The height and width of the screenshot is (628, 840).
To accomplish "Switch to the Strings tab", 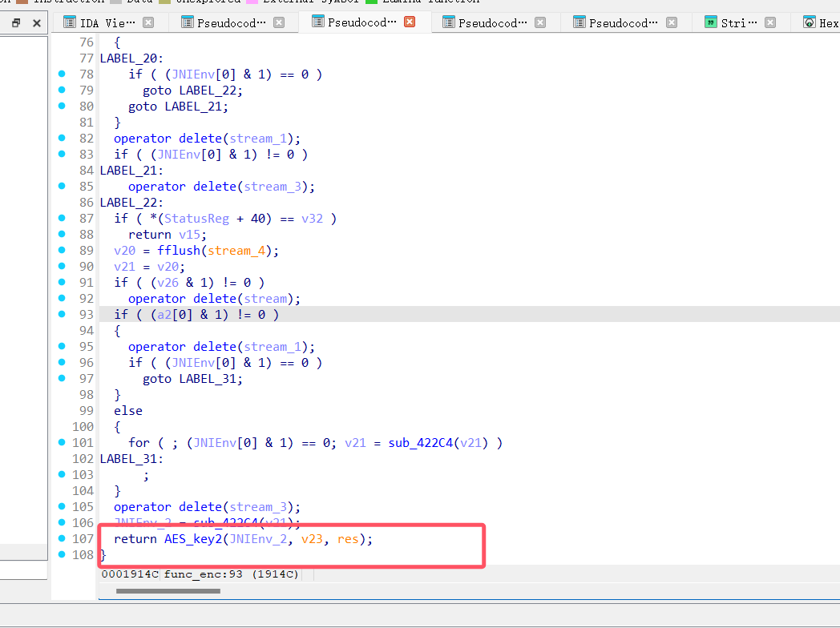I will pos(739,22).
